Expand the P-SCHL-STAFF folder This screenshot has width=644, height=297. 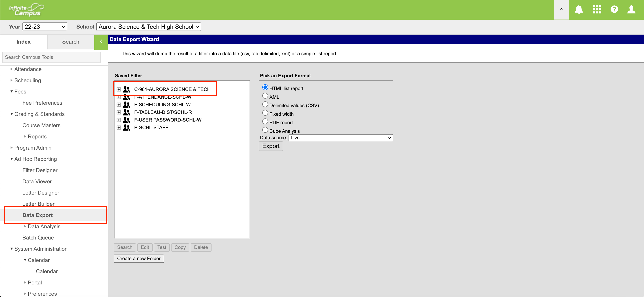pos(119,128)
